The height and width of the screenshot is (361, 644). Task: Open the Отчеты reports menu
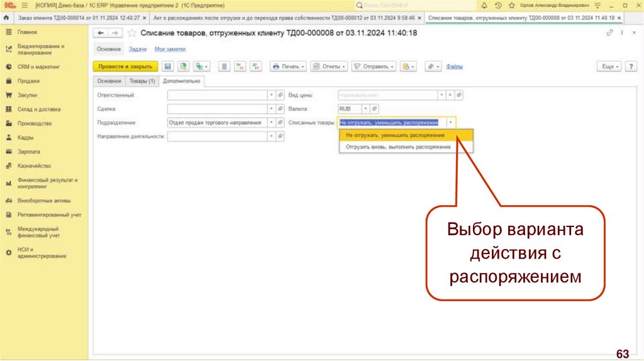coord(329,67)
